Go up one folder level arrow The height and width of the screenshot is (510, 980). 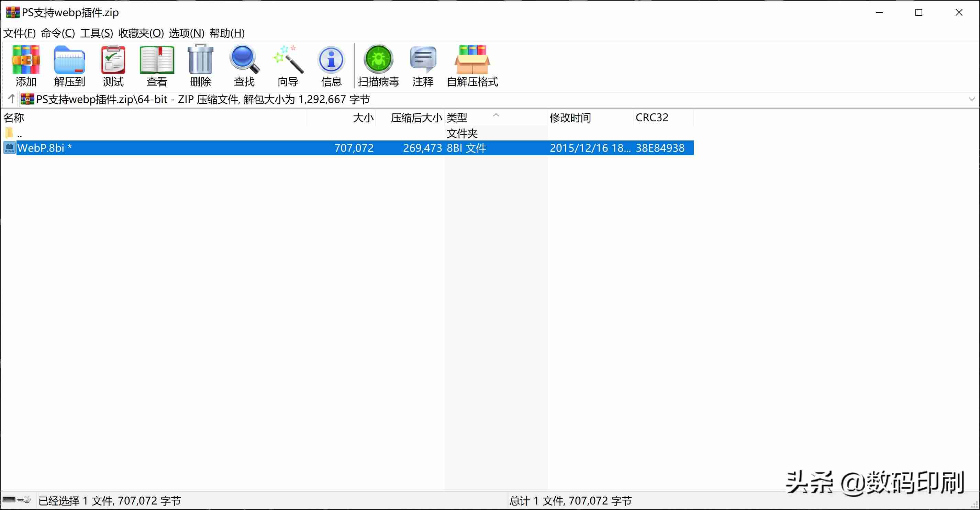(x=11, y=99)
